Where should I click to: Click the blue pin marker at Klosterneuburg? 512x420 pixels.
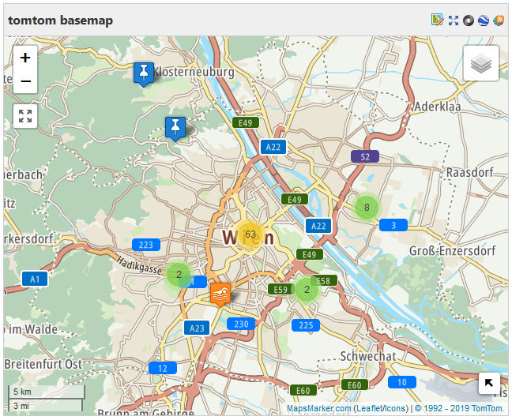point(144,74)
